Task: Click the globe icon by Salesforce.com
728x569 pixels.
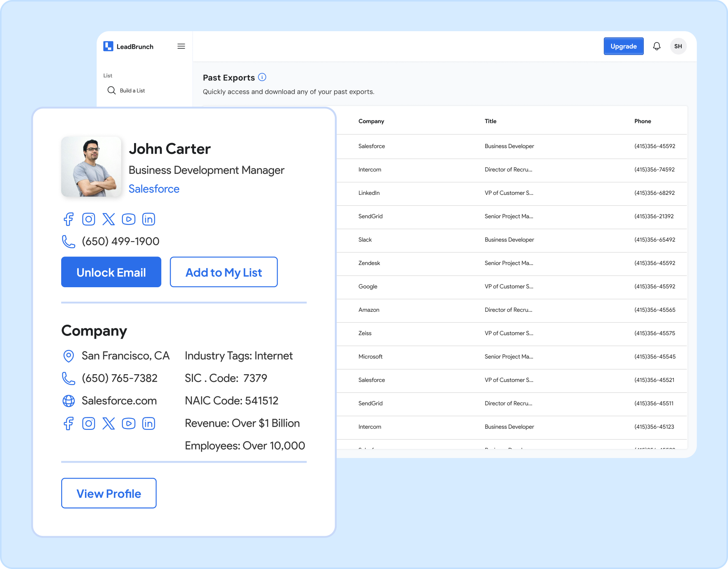Action: point(69,401)
